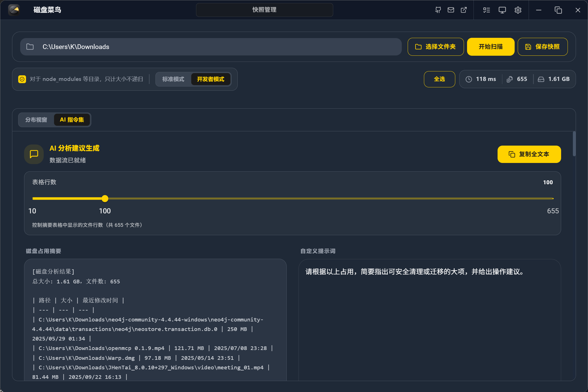Open the GitHub repository icon
The width and height of the screenshot is (588, 392).
(x=438, y=10)
